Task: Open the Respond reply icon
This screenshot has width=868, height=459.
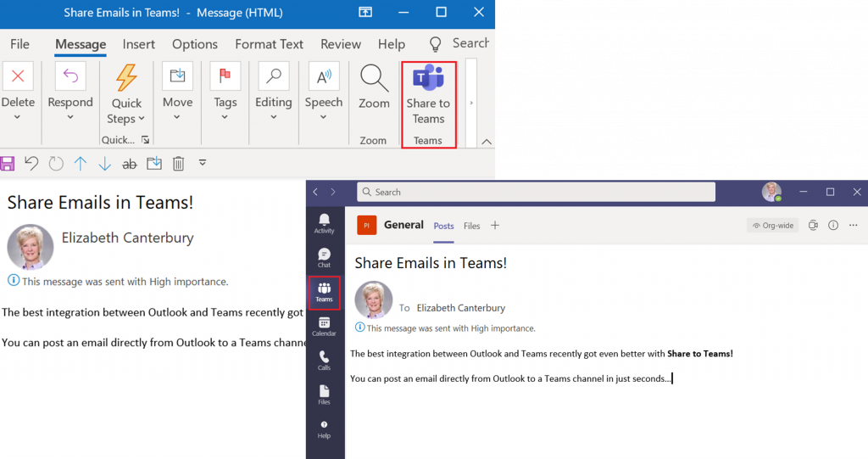Action: (70, 76)
